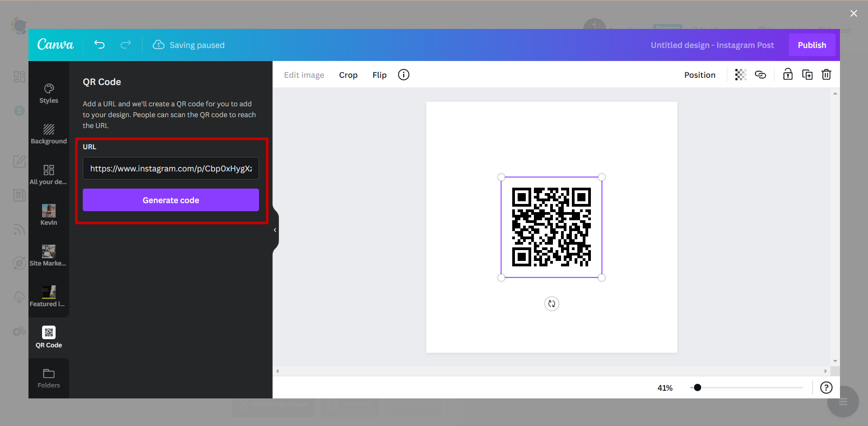Delete the selected QR code
Image resolution: width=868 pixels, height=426 pixels.
(x=826, y=75)
